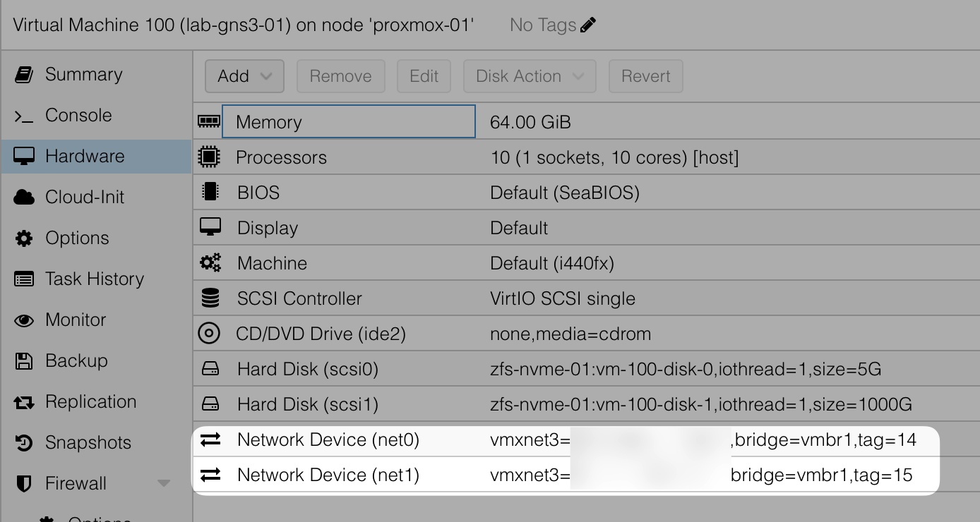Click the Monitor eye icon

[x=24, y=320]
